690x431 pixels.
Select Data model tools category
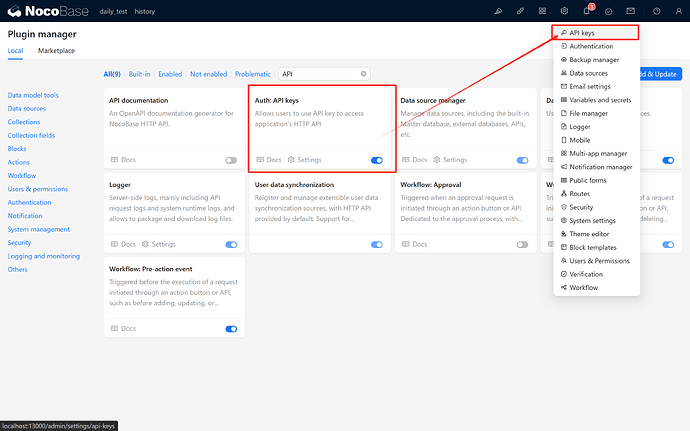(33, 95)
